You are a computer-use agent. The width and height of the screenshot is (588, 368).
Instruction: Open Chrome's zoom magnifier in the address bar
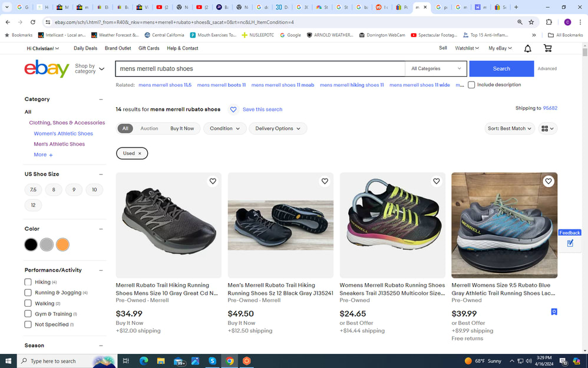[x=520, y=22]
